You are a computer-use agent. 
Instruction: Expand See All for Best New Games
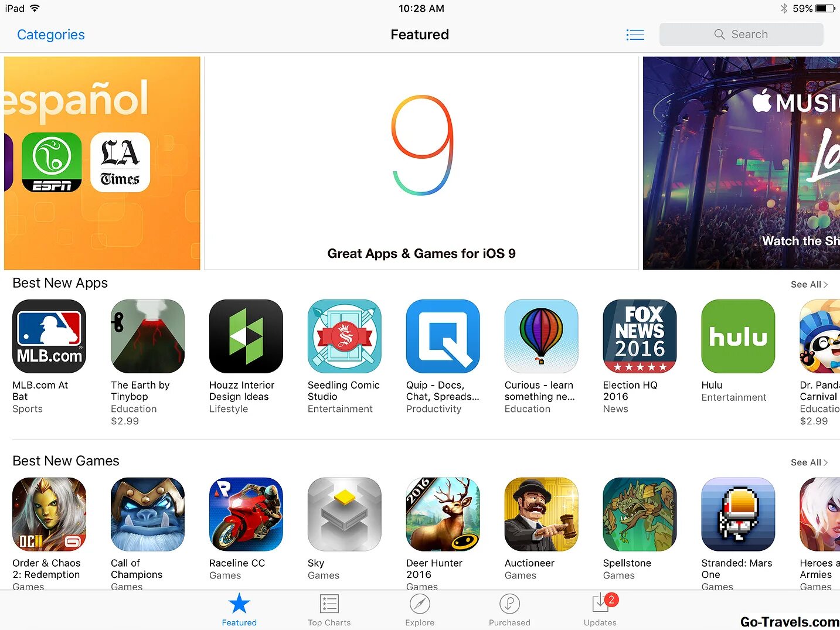pos(809,462)
